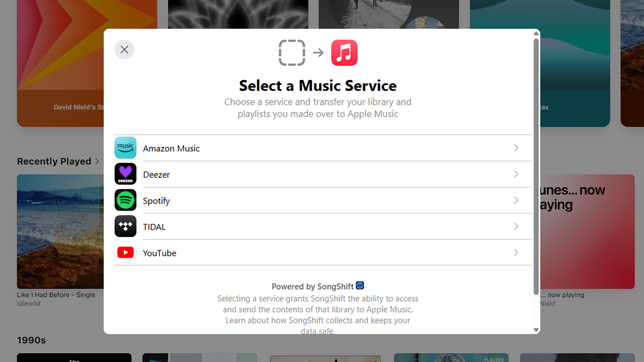
Task: Click the Apple Music note icon
Action: click(x=344, y=53)
